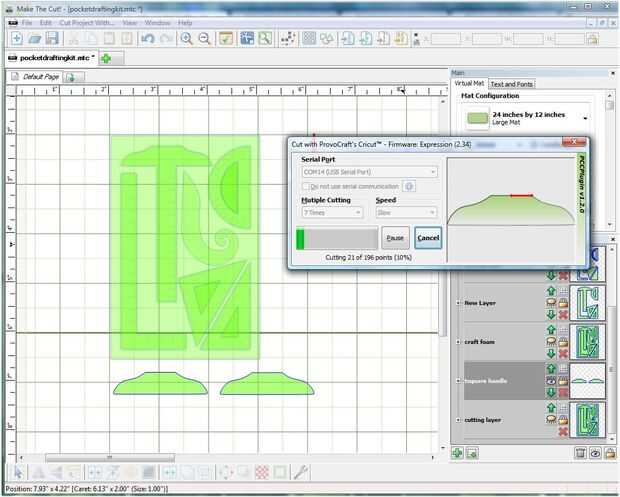Click the horizontal canvas scrollbar thumb
Image resolution: width=620 pixels, height=497 pixels.
(110, 457)
